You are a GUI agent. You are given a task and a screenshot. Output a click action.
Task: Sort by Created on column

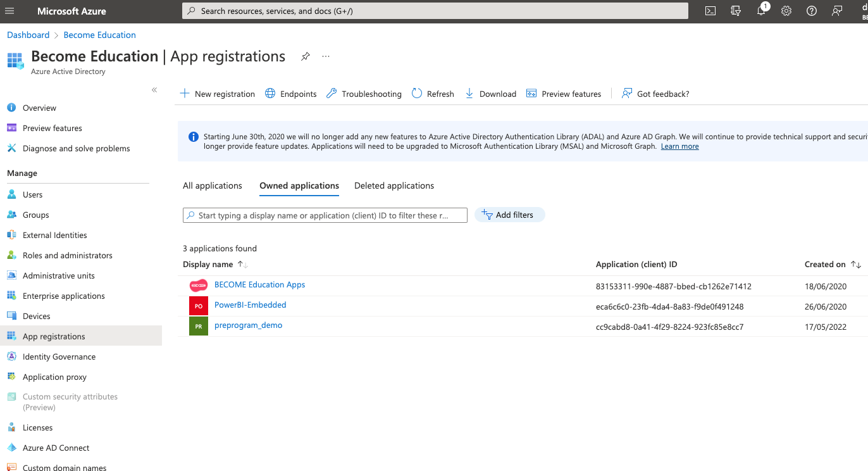tap(833, 264)
